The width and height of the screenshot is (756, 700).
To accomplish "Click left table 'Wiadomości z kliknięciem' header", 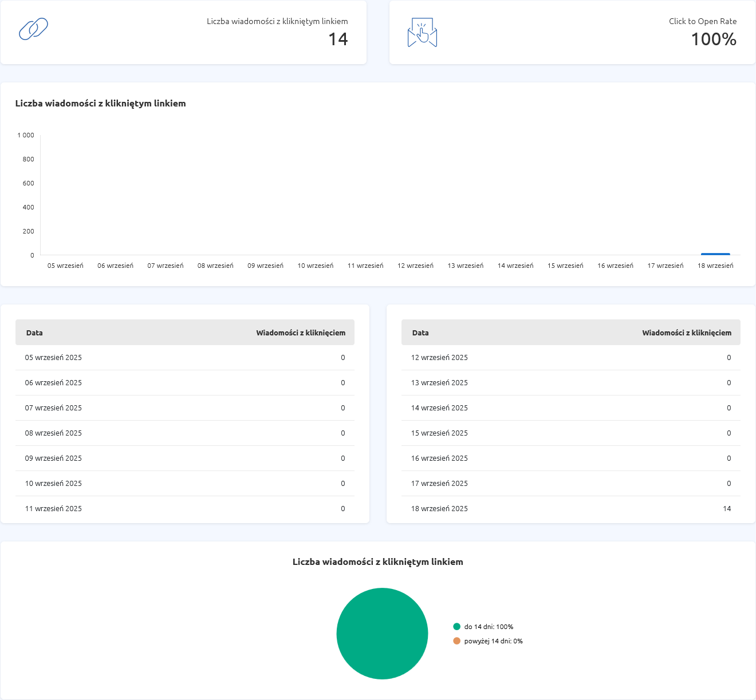I will pos(301,333).
